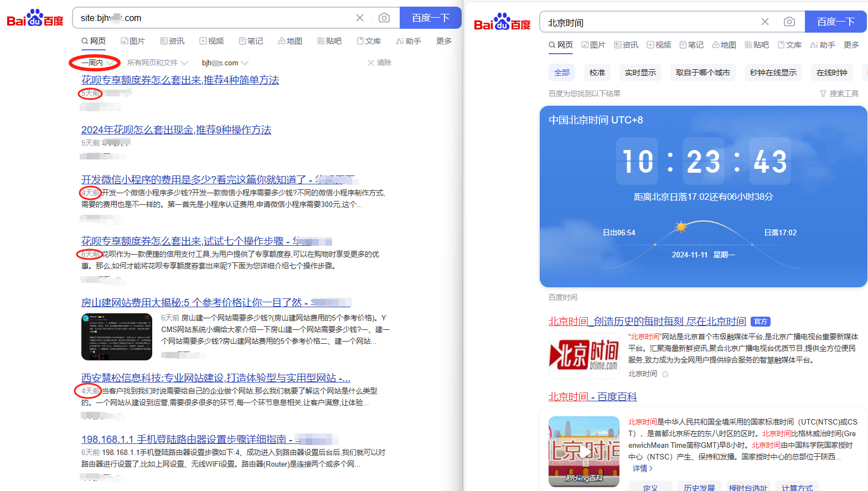Select the 在线时钟 filter chip
868x491 pixels.
click(x=832, y=73)
